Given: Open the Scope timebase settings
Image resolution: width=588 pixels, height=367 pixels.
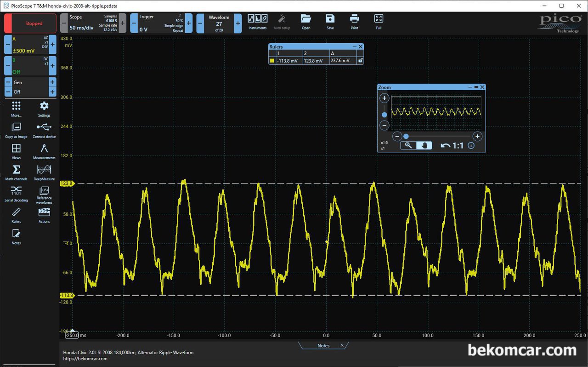Looking at the screenshot, I should 93,23.
